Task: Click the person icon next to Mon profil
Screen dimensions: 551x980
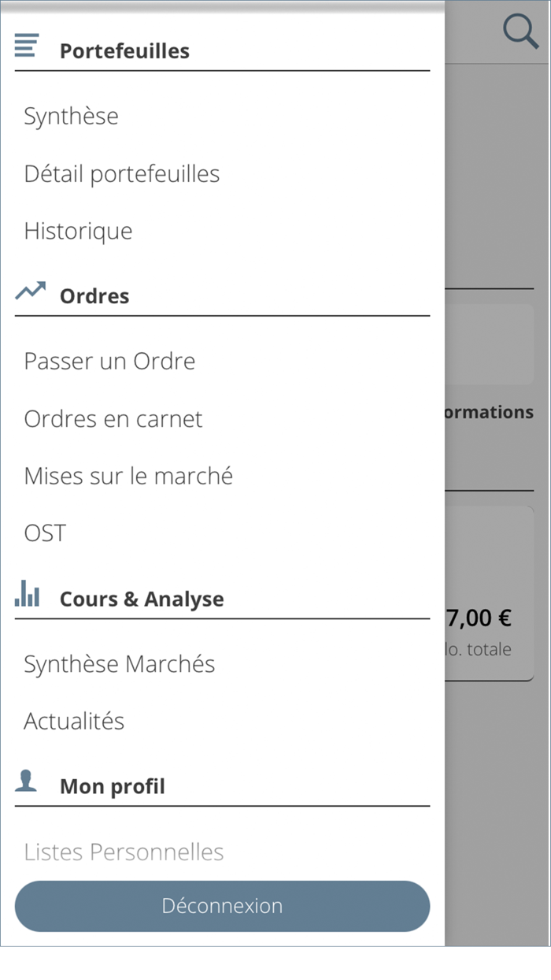Action: click(x=26, y=781)
